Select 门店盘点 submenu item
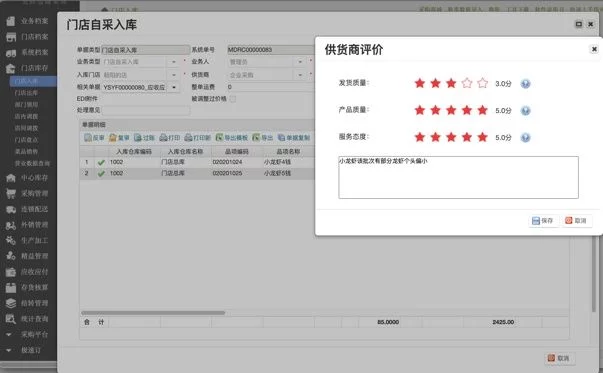This screenshot has width=603, height=373. 26,140
